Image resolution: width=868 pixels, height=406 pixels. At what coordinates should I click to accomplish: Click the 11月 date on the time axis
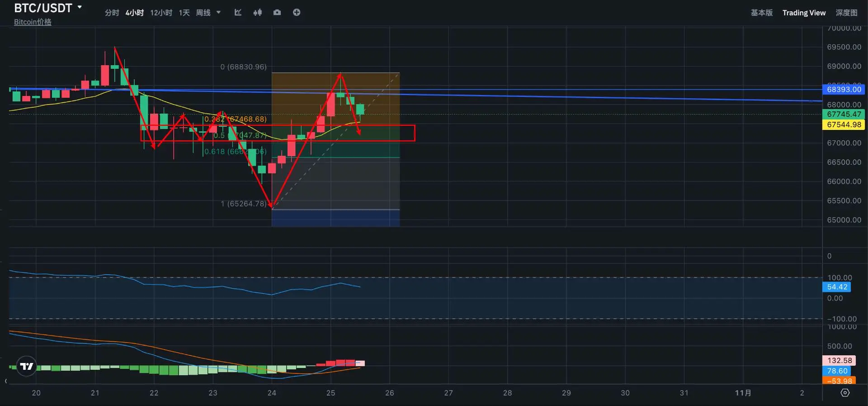743,393
